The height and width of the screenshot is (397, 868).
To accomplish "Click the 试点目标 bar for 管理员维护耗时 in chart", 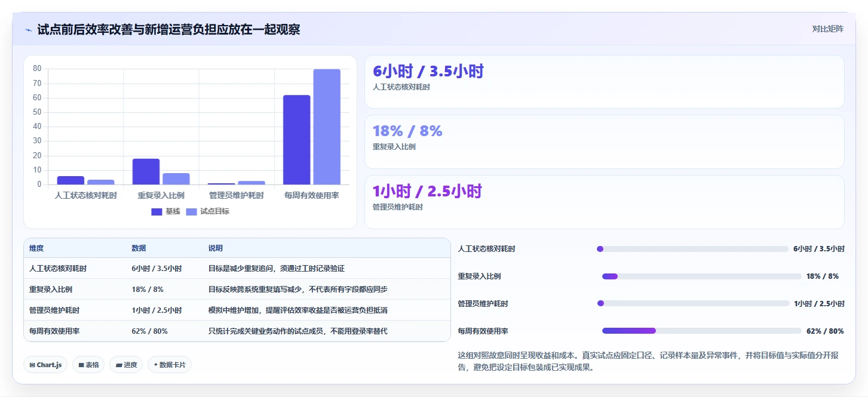I will (251, 183).
